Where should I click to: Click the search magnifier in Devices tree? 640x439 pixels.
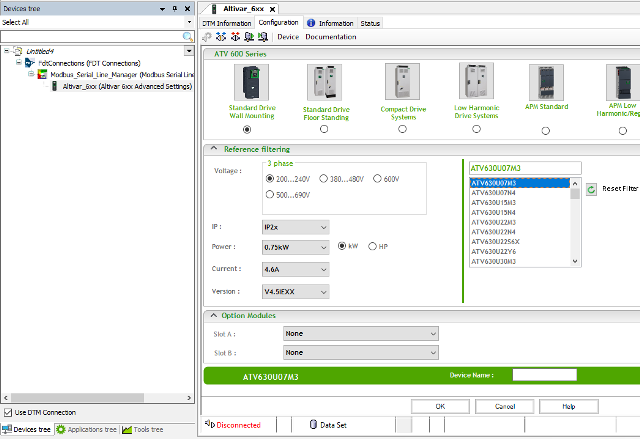[187, 36]
